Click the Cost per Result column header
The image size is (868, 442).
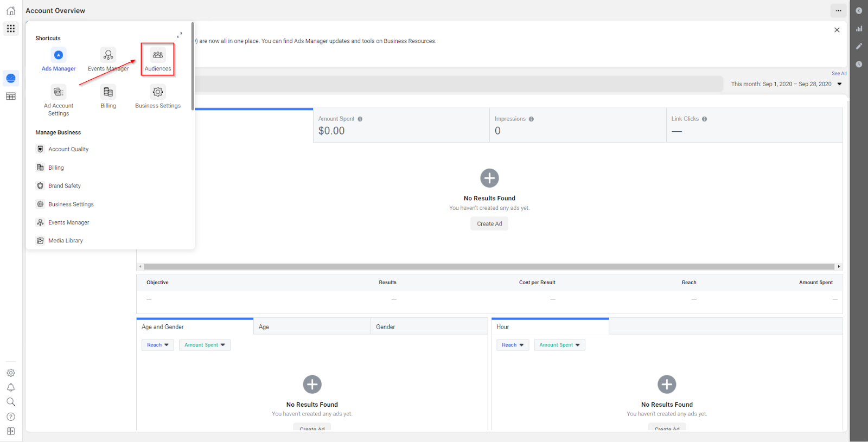tap(537, 283)
